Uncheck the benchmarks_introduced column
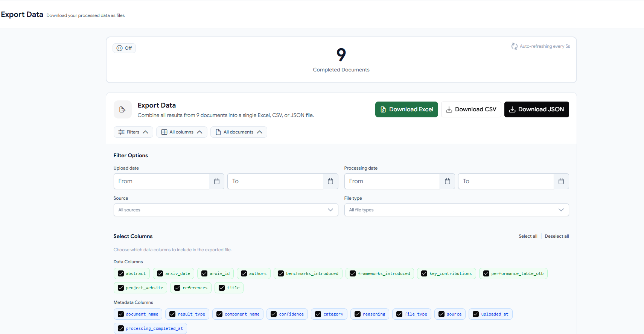644x334 pixels. tap(281, 273)
